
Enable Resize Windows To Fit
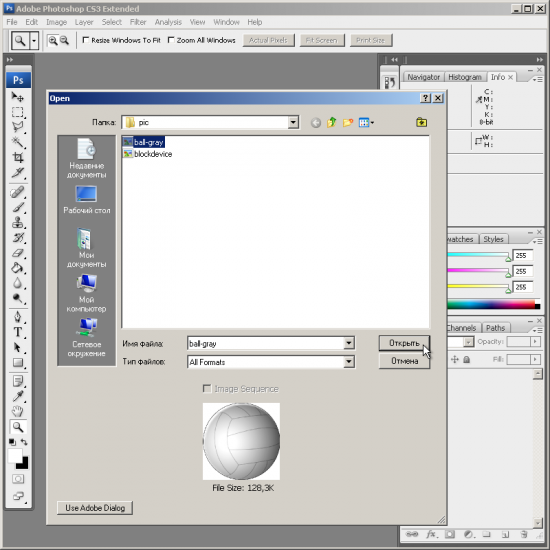[86, 40]
